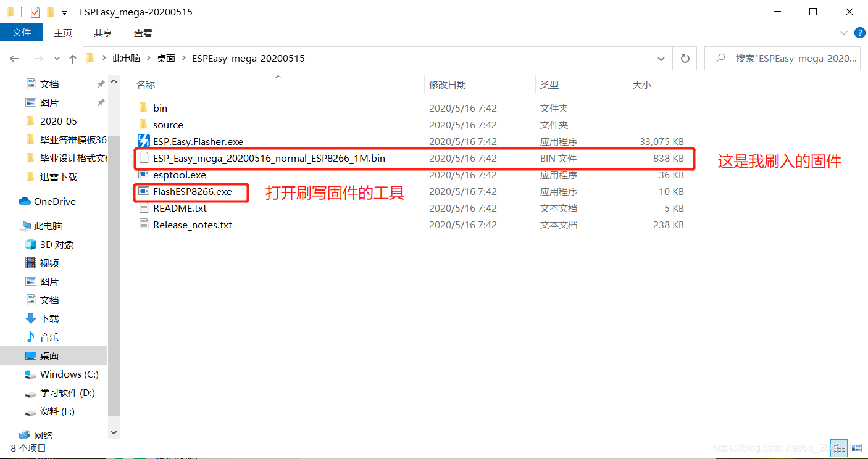Open the 主页 ribbon tab
Screen dimensions: 868x459
(63, 33)
